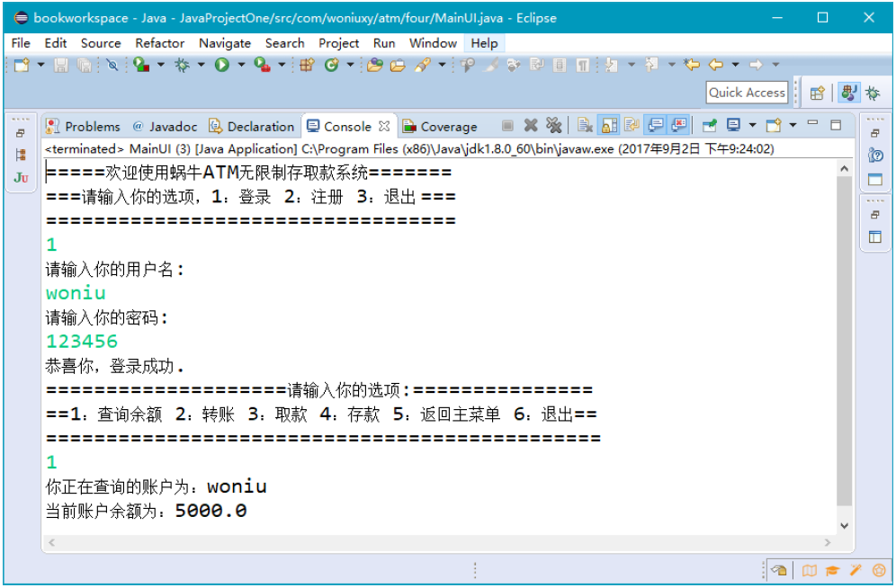Switch to the Debug perspective
Screen dimensions: 896x588
(x=872, y=93)
